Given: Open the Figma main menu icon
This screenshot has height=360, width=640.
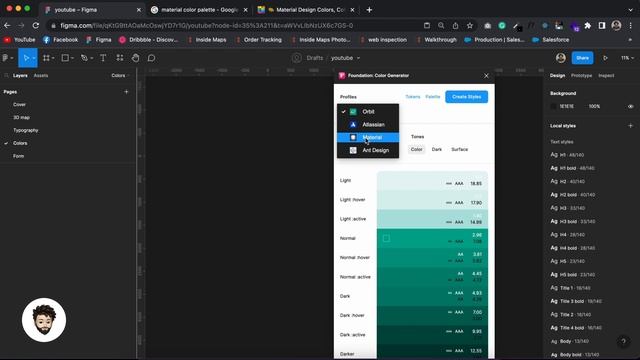Looking at the screenshot, I should click(6, 58).
